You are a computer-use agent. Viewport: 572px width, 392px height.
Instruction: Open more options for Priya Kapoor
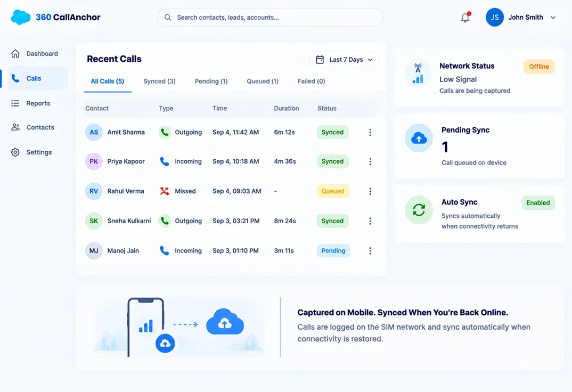click(x=370, y=161)
